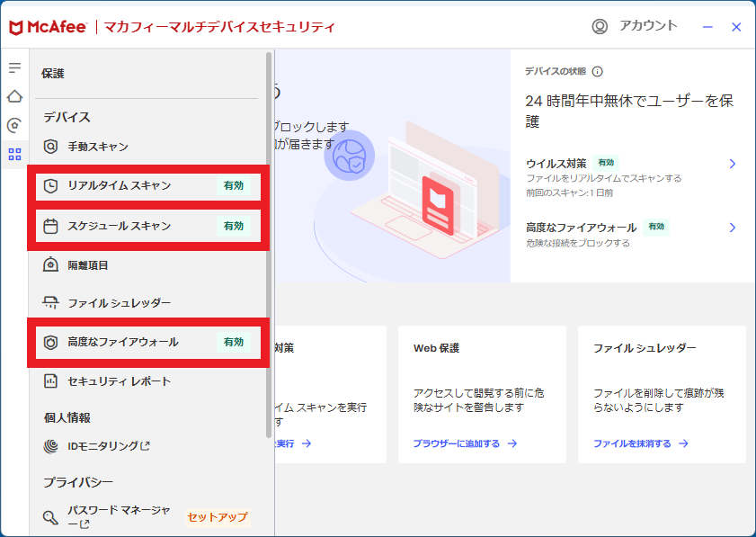Expand 高度なファイアウォール chevron in status panel
Viewport: 756px width, 537px height.
733,228
